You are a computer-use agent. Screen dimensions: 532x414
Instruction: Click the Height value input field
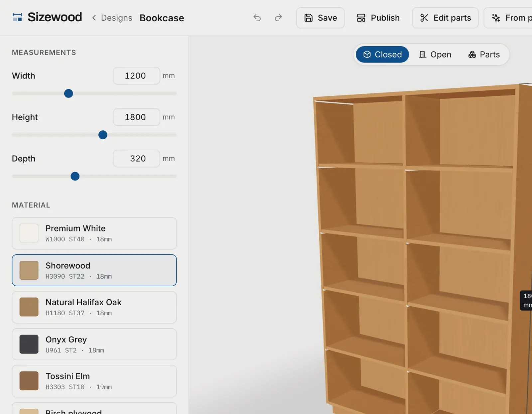click(136, 117)
